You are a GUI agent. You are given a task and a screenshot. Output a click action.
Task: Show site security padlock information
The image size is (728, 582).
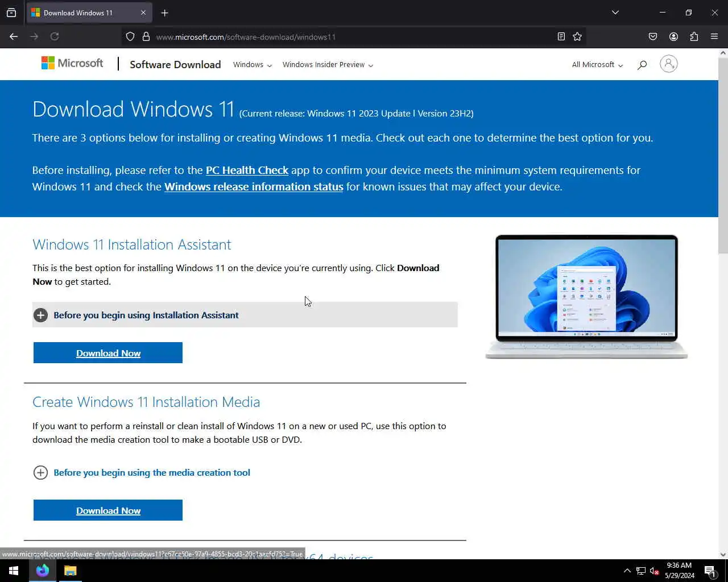(x=146, y=36)
